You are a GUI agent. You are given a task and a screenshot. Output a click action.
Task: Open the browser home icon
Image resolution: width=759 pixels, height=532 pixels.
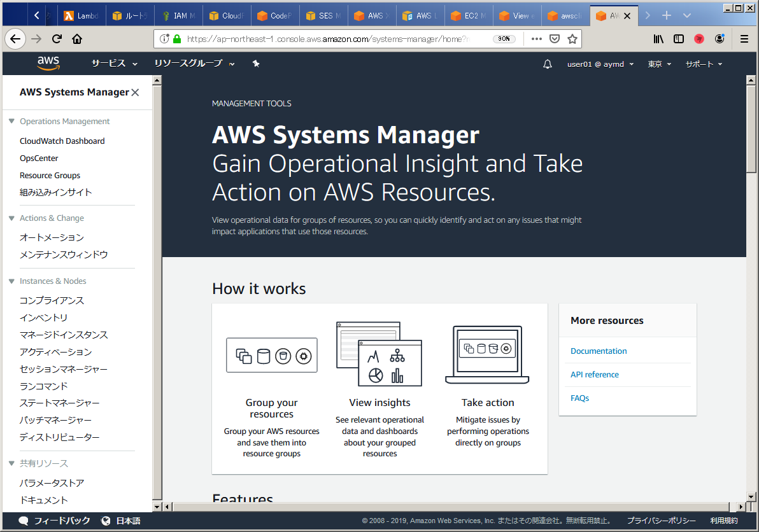click(x=77, y=39)
